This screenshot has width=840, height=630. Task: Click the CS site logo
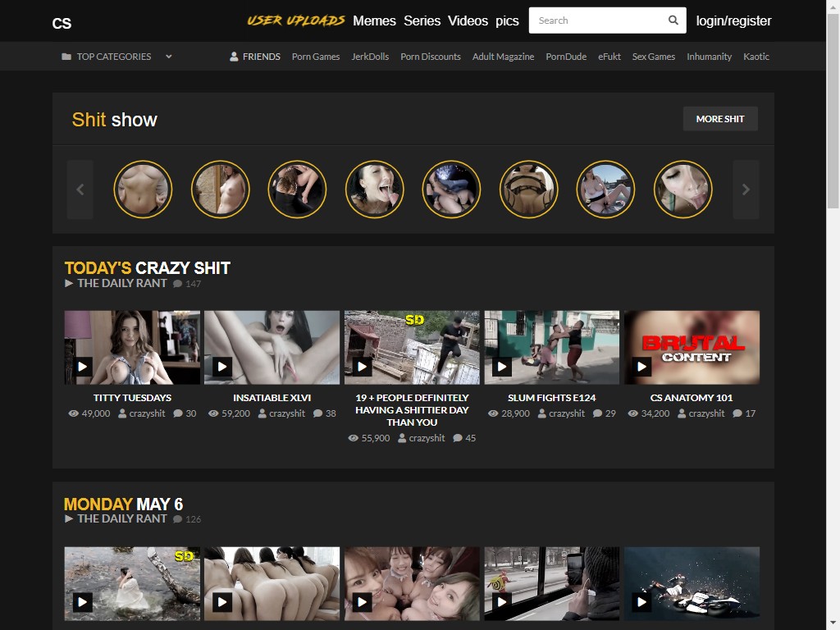pyautogui.click(x=62, y=23)
